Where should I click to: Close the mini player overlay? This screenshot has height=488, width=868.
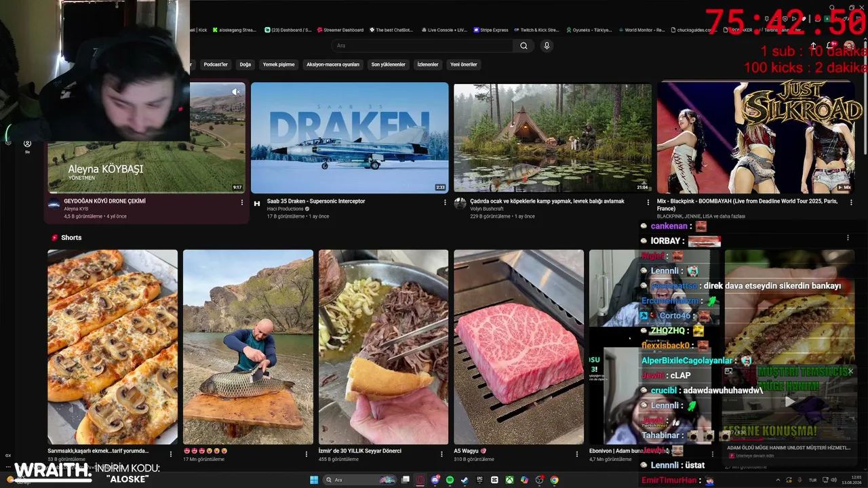[x=850, y=371]
